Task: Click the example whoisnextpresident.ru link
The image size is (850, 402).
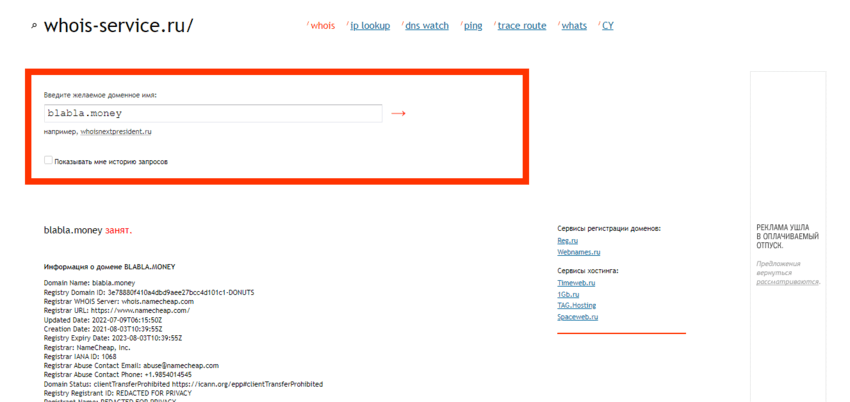Action: pos(116,132)
